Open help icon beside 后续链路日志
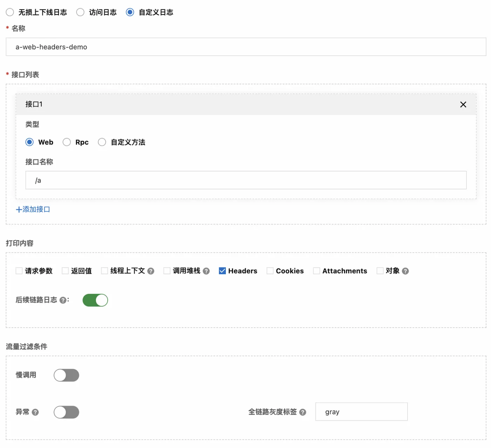This screenshot has height=448, width=491. click(63, 300)
